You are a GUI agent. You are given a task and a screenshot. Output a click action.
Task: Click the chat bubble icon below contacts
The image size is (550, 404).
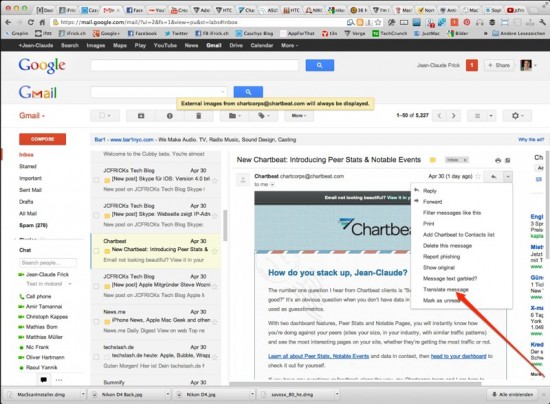click(x=43, y=379)
